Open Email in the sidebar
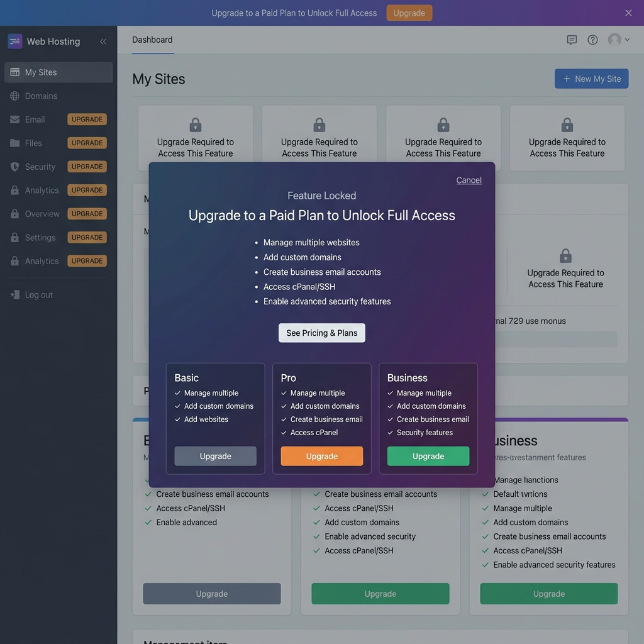Image resolution: width=644 pixels, height=644 pixels. tap(35, 119)
